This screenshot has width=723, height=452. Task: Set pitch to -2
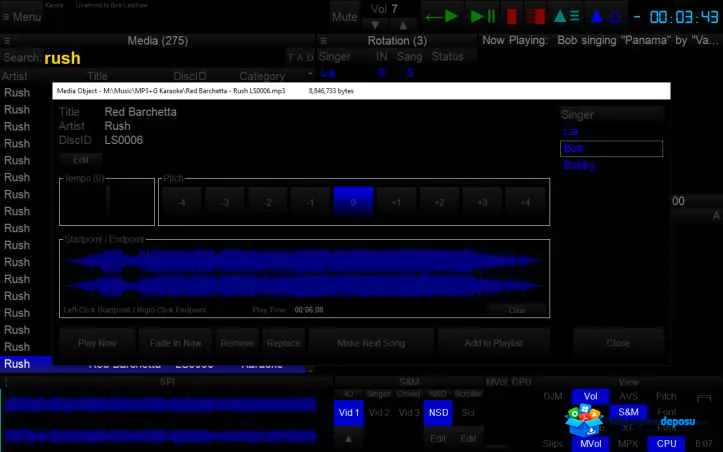click(x=267, y=202)
